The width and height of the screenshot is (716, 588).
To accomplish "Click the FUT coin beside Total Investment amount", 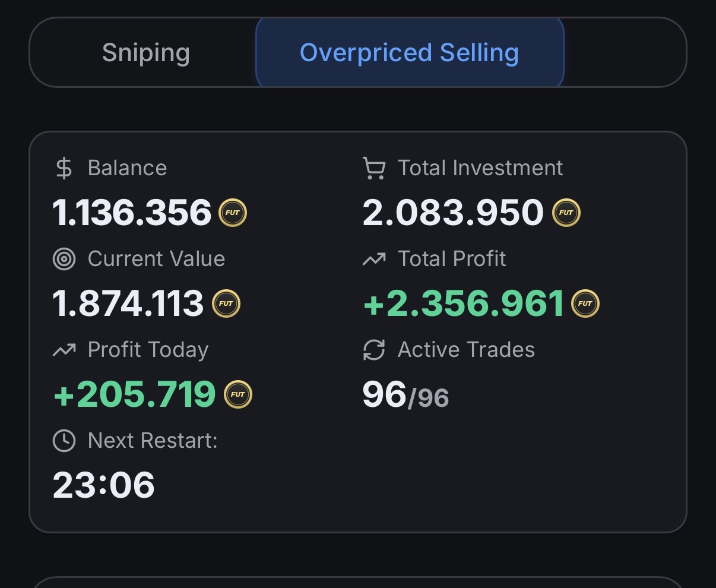I will click(566, 213).
